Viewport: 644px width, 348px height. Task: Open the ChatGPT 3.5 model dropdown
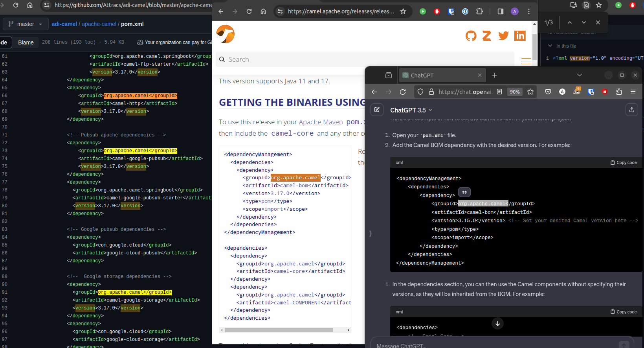411,110
